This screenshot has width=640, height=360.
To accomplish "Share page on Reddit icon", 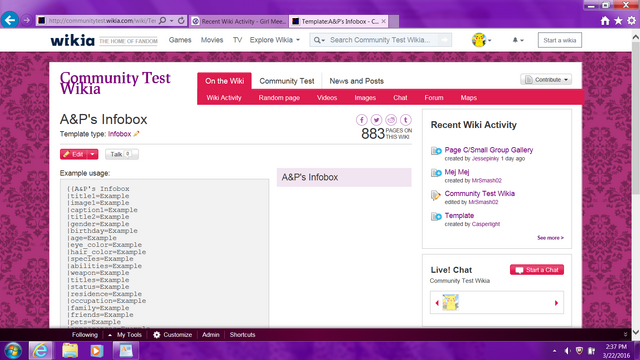I will point(391,120).
